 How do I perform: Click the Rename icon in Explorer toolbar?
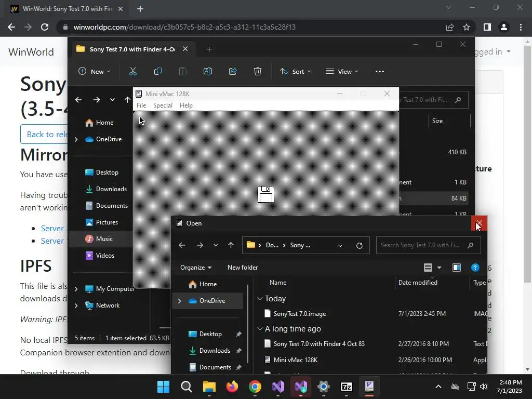point(208,71)
